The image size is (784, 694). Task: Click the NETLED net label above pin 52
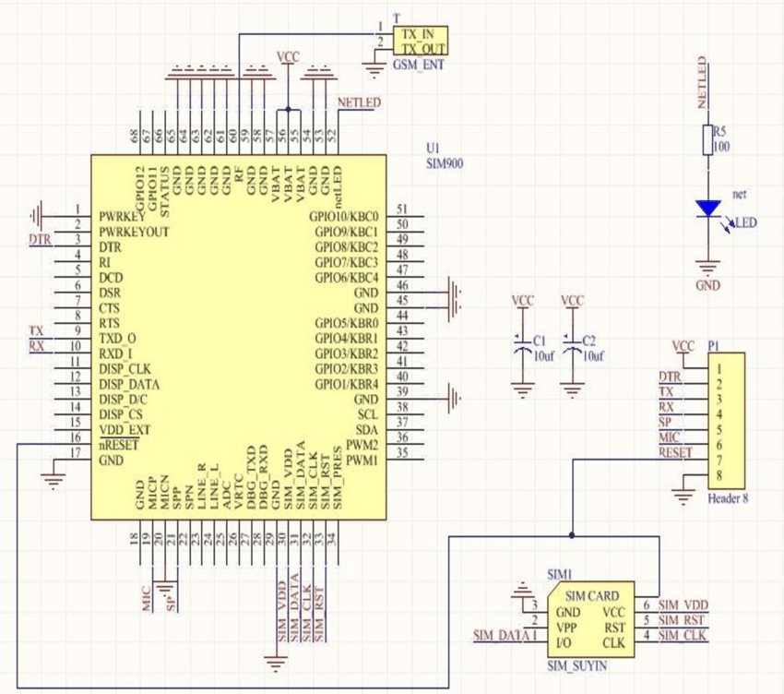click(359, 102)
